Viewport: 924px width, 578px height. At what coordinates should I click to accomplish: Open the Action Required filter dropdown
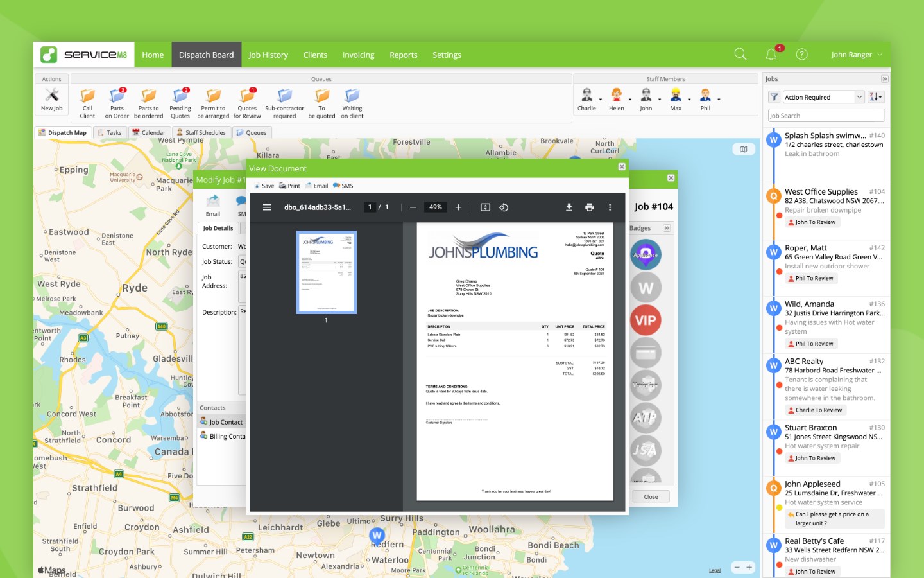[824, 97]
